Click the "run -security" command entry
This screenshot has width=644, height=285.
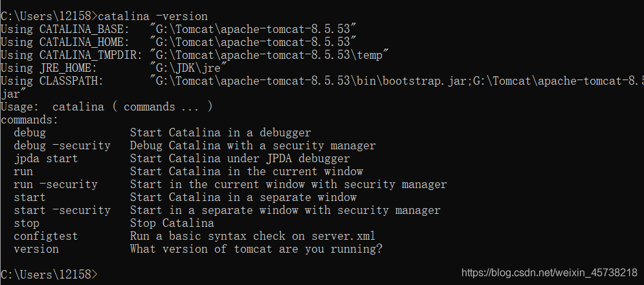point(55,184)
